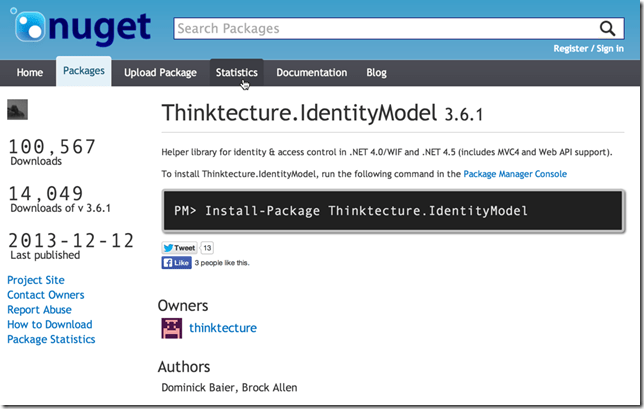Screen dimensions: 644x409
Task: Click the Facebook Like button
Action: click(x=177, y=263)
